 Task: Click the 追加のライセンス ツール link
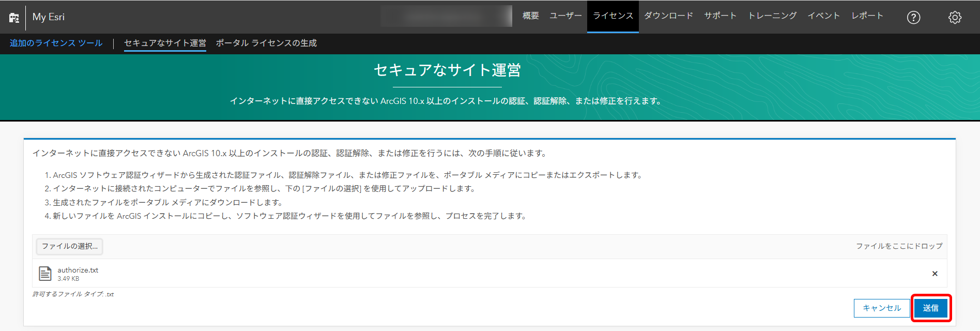pos(56,43)
